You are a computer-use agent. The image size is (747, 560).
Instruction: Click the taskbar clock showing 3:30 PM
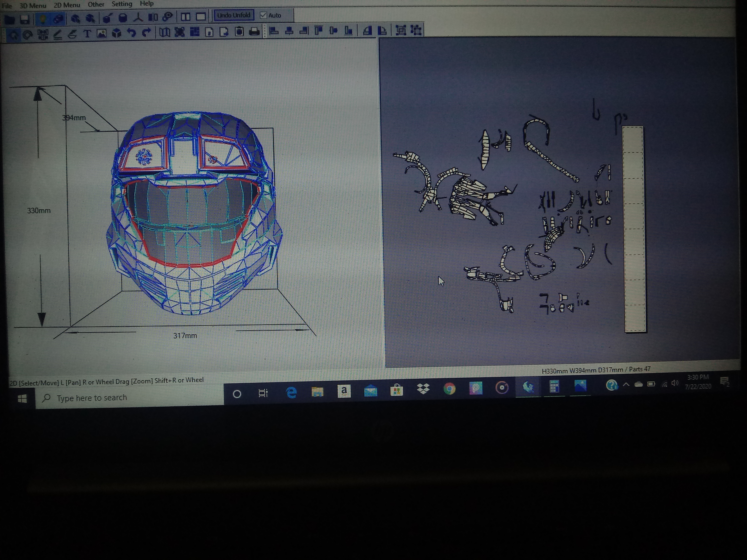click(x=698, y=382)
